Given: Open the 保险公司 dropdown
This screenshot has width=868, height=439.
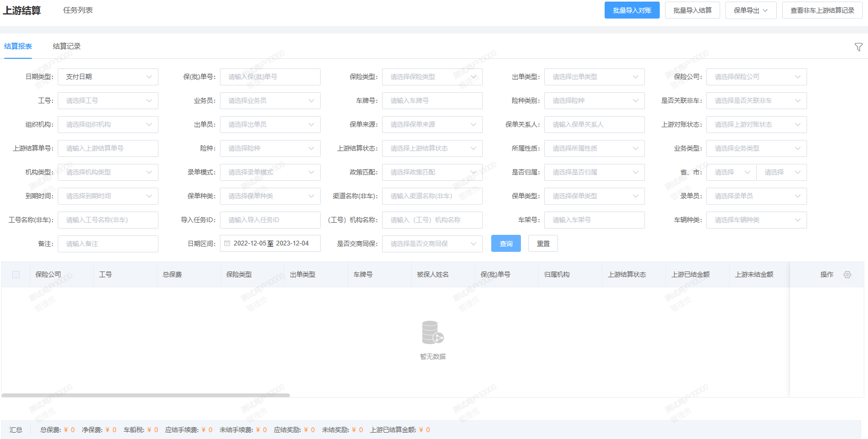Looking at the screenshot, I should coord(756,77).
